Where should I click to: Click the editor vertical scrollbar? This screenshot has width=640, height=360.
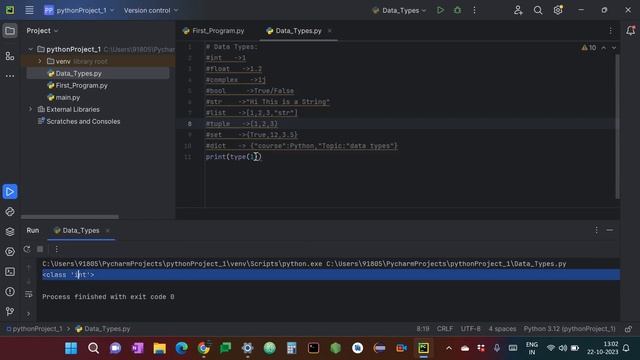617,127
